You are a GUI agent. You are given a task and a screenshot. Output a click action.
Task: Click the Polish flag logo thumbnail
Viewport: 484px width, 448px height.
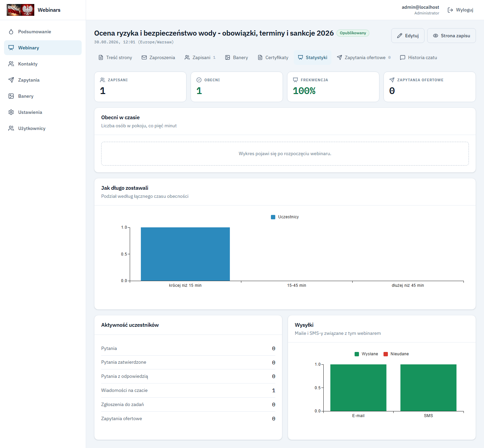(x=21, y=10)
